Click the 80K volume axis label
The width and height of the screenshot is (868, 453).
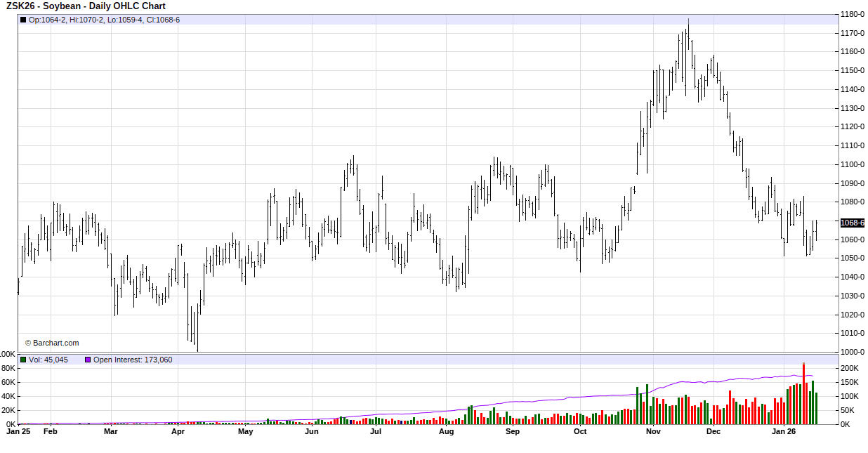[x=8, y=368]
